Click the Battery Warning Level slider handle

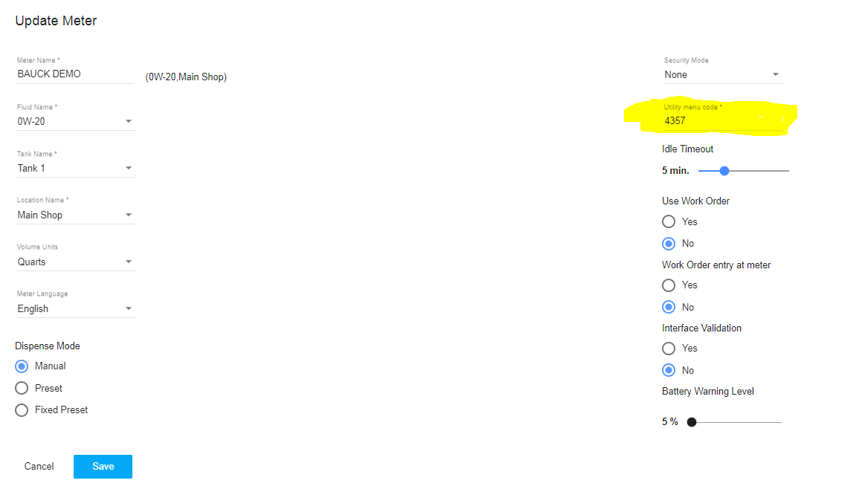(x=692, y=422)
